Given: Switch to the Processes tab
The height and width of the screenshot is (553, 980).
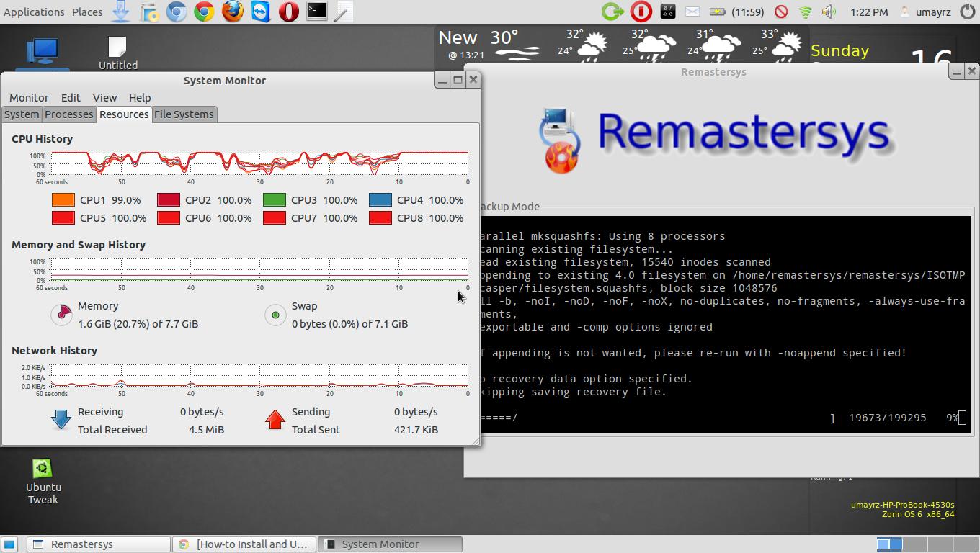Looking at the screenshot, I should coord(69,114).
